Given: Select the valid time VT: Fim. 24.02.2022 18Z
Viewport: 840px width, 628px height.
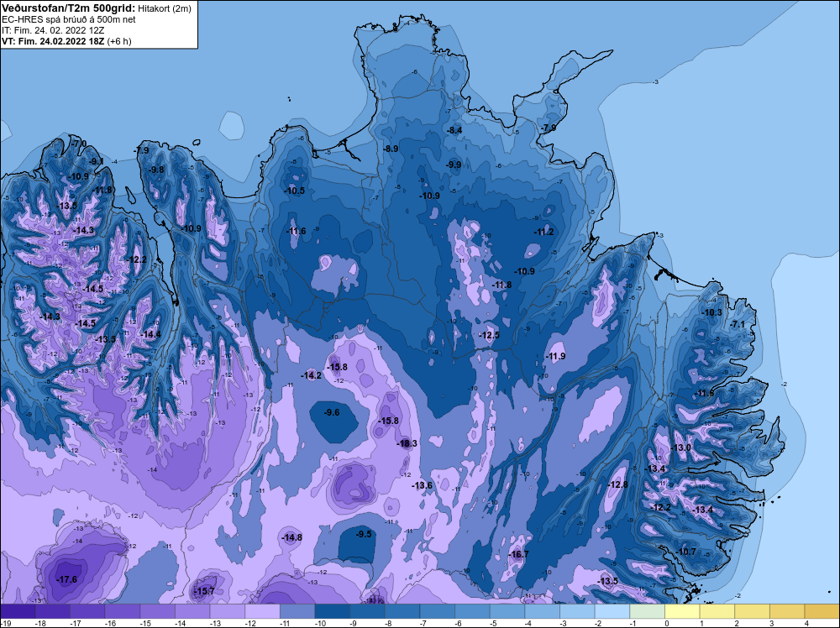Looking at the screenshot, I should pyautogui.click(x=53, y=41).
